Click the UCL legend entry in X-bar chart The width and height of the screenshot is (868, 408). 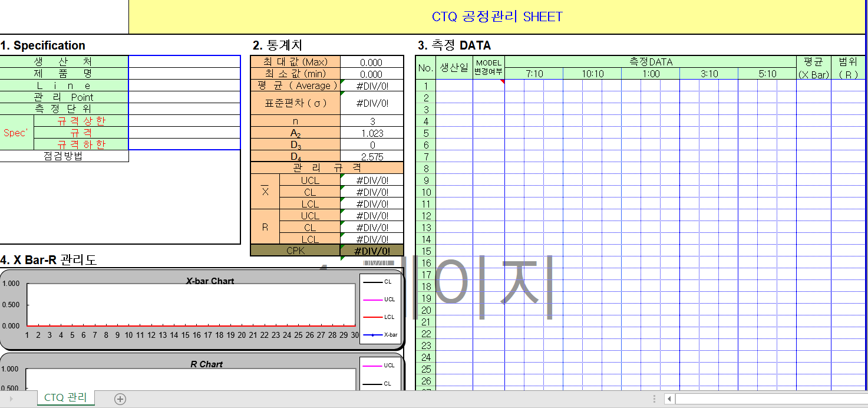[x=379, y=300]
